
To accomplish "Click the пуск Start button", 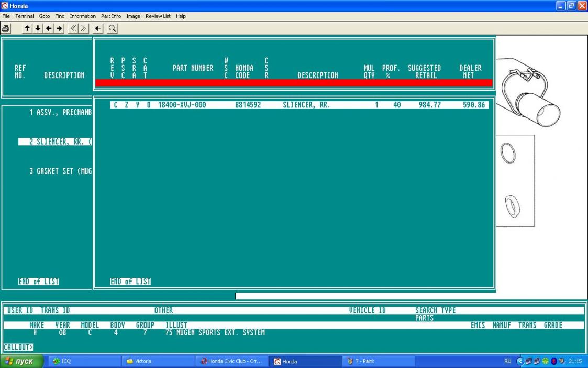I will pos(22,361).
